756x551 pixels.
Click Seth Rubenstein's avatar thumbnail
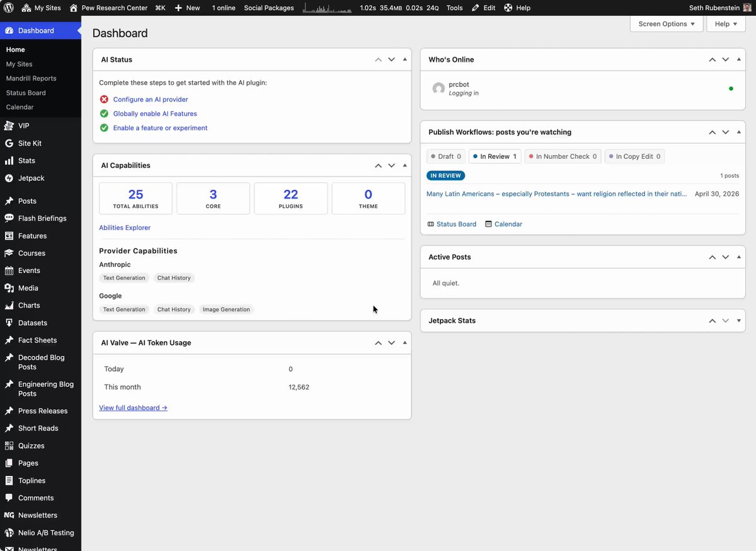point(747,8)
